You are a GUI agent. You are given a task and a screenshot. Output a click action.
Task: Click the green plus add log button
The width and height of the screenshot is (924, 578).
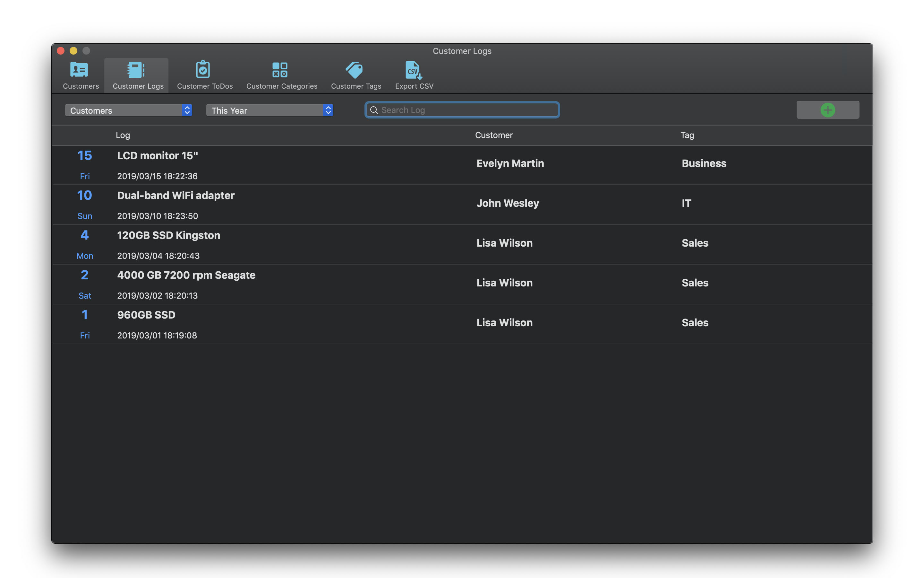(x=827, y=110)
